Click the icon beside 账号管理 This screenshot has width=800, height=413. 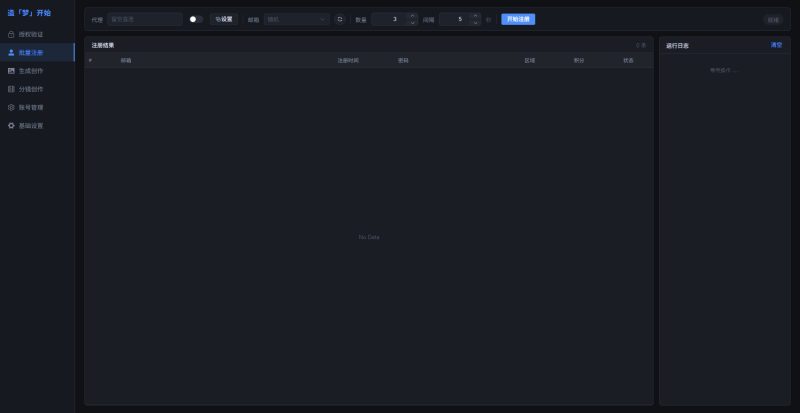(11, 107)
